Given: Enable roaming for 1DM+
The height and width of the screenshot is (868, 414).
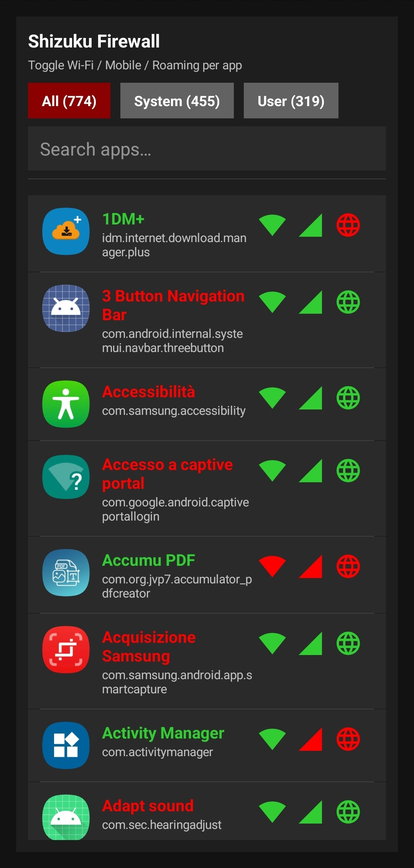Looking at the screenshot, I should point(348,225).
